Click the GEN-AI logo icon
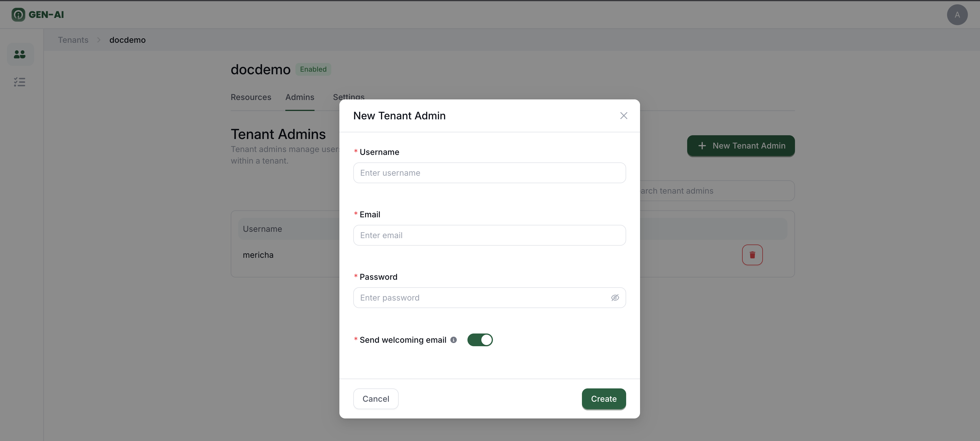The height and width of the screenshot is (441, 980). point(18,14)
